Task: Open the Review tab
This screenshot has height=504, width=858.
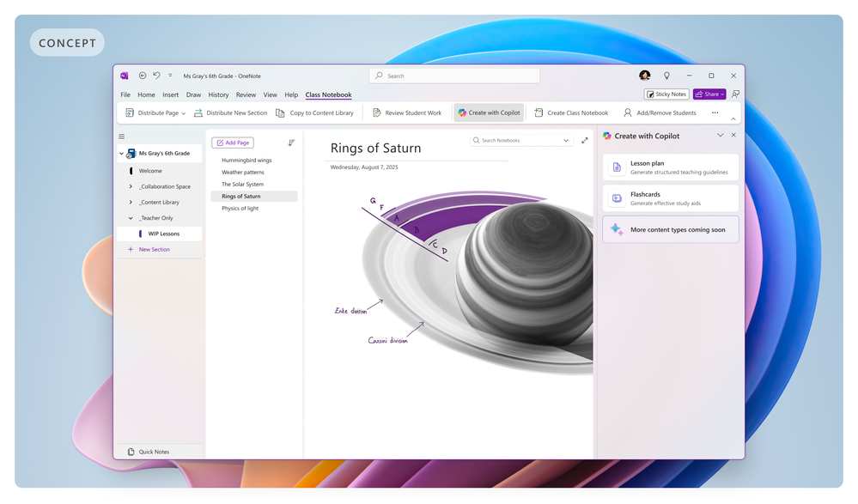Action: pyautogui.click(x=246, y=94)
